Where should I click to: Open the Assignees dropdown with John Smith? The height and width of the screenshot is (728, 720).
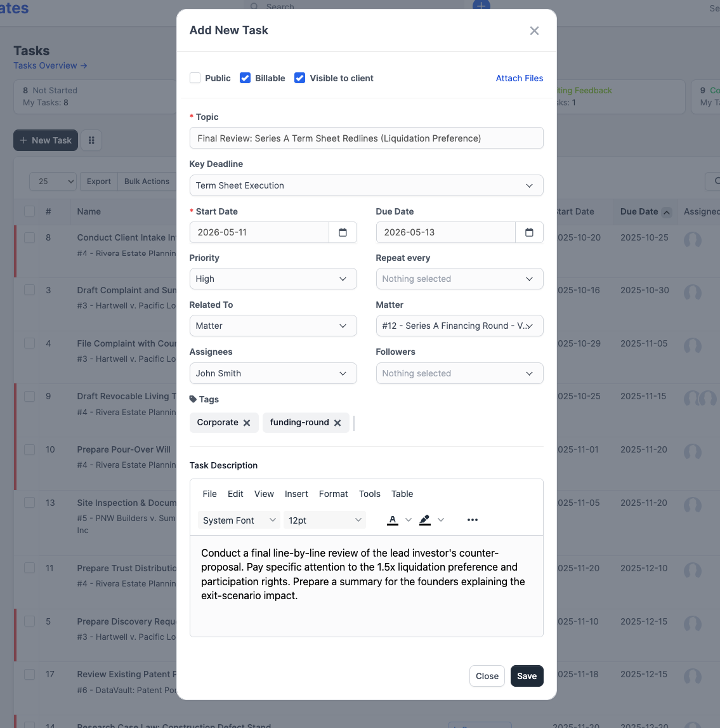coord(273,373)
